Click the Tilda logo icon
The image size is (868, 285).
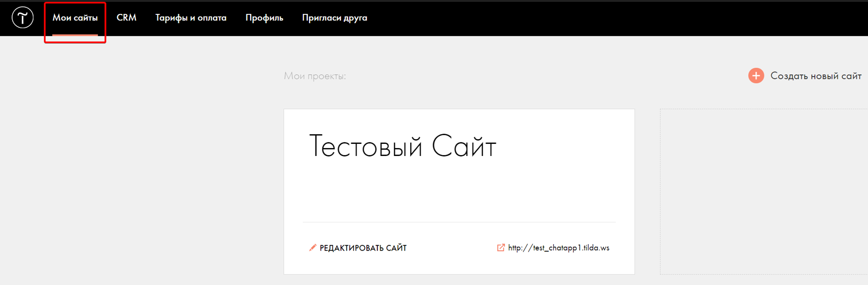coord(22,18)
